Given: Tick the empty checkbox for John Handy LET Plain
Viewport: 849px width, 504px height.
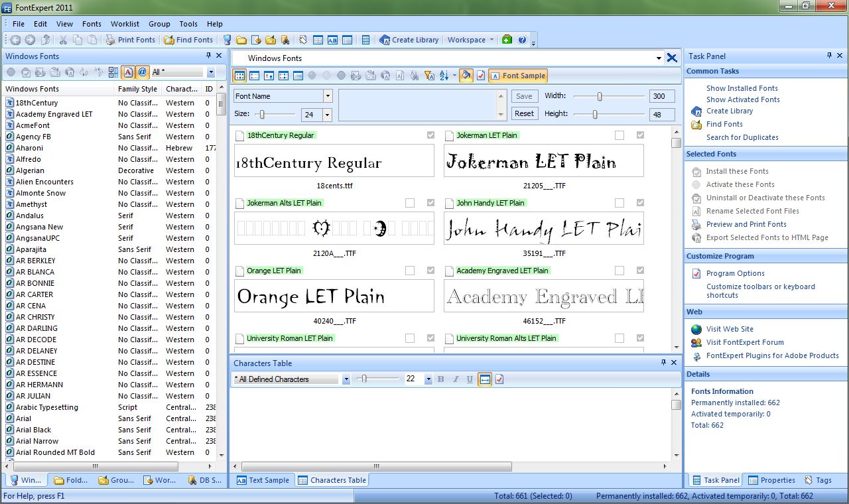Looking at the screenshot, I should click(x=619, y=203).
